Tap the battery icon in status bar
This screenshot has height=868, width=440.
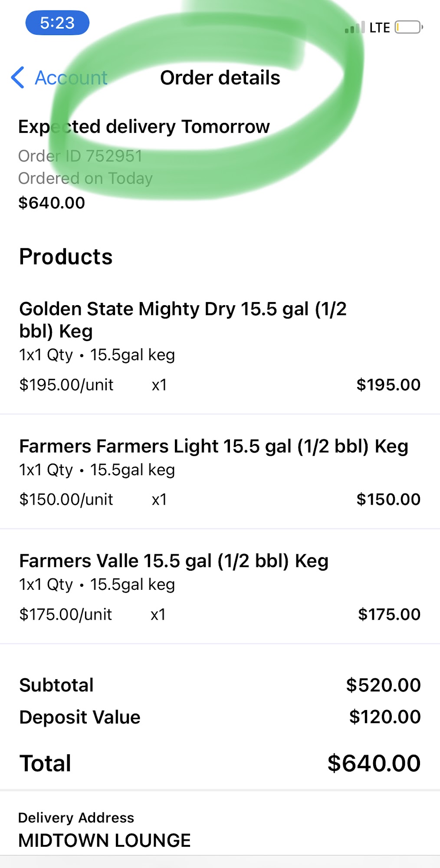point(408,27)
